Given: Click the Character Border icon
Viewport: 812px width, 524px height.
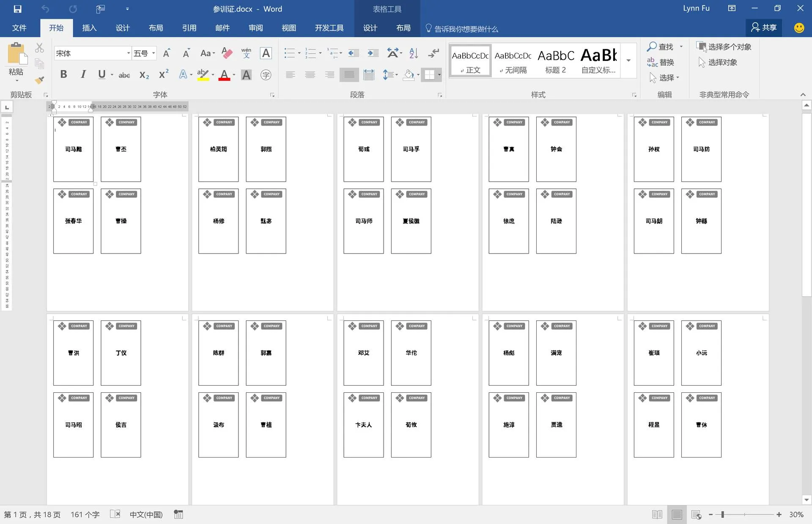Looking at the screenshot, I should tap(266, 53).
